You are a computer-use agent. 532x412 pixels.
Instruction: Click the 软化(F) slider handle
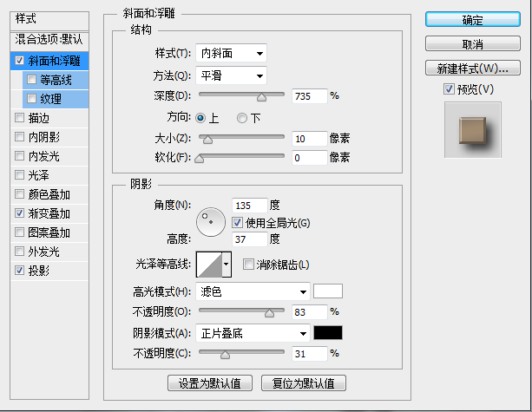click(x=200, y=159)
